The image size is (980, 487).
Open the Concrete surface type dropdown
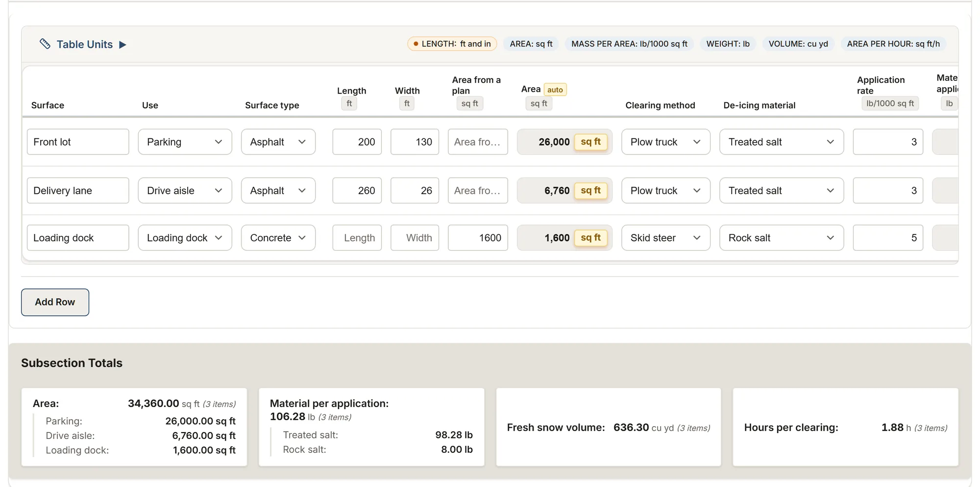point(278,238)
